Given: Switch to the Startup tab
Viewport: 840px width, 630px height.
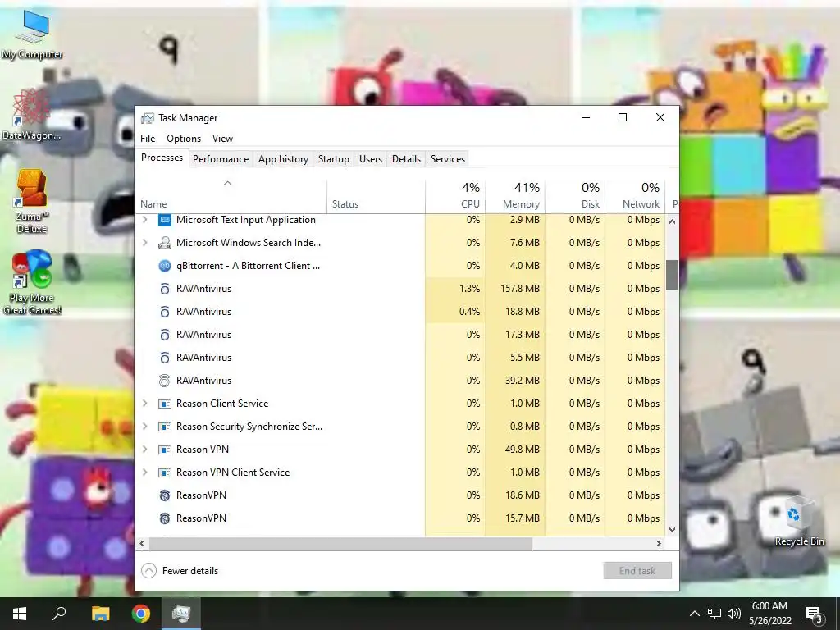Looking at the screenshot, I should click(x=333, y=159).
